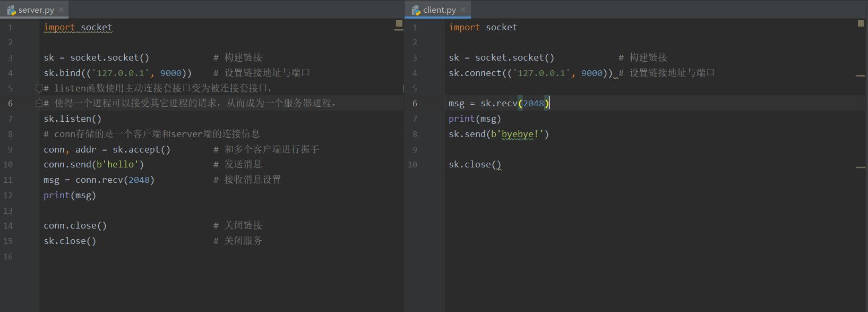Click 'sk.close()' in server.py
868x312 pixels.
pyautogui.click(x=70, y=241)
